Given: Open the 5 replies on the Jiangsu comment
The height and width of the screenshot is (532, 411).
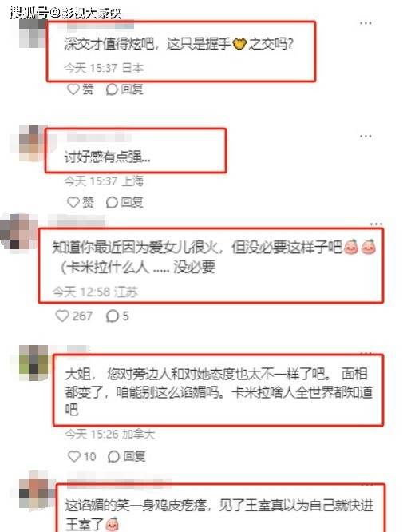Looking at the screenshot, I should click(117, 316).
